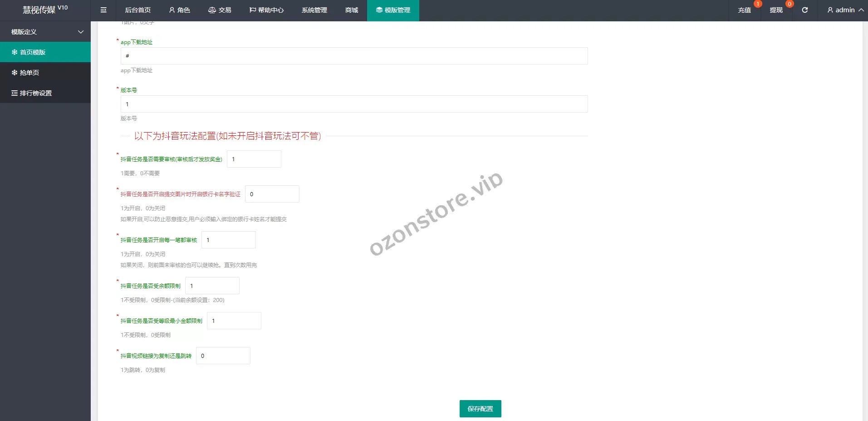Screen dimensions: 868x421
Task: Set 抖音任务是否需要审核 field to enabled
Action: point(254,159)
